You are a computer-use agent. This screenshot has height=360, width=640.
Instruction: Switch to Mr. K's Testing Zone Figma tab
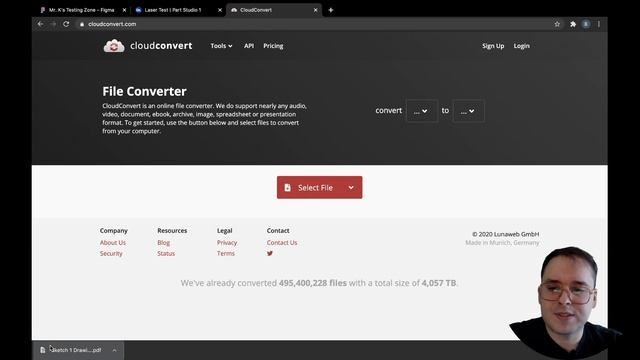[82, 10]
